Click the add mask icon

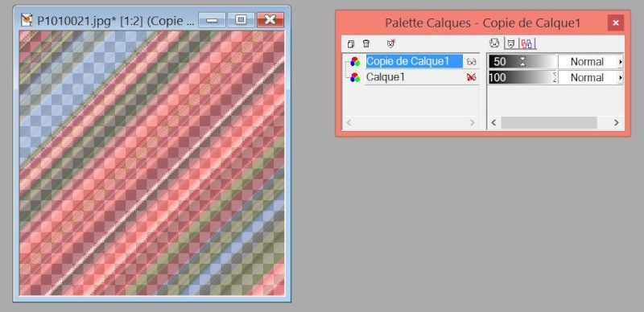(390, 43)
